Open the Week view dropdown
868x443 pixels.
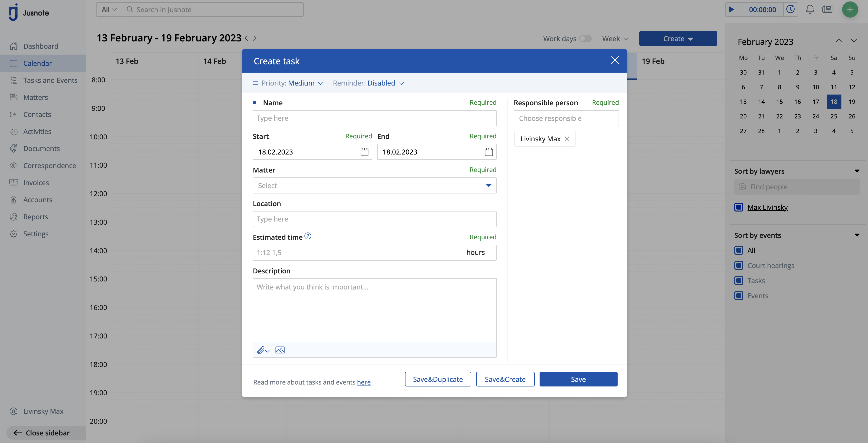click(x=615, y=39)
